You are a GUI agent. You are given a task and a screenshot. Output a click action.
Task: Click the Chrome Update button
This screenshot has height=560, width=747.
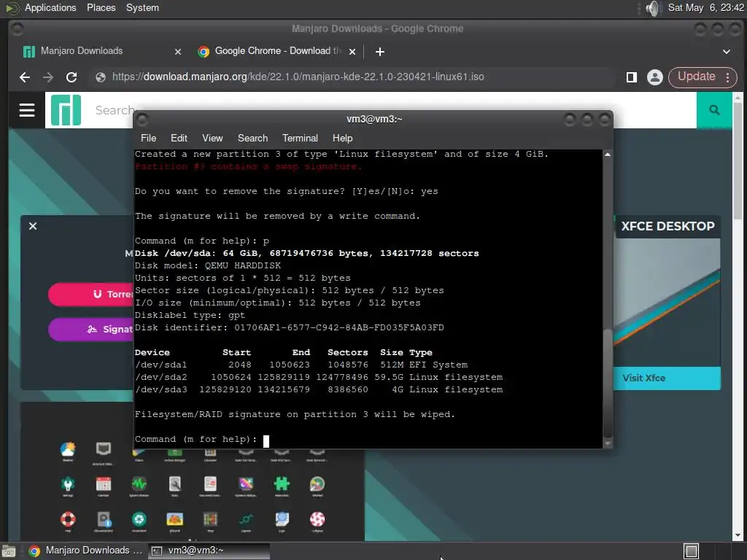coord(696,77)
